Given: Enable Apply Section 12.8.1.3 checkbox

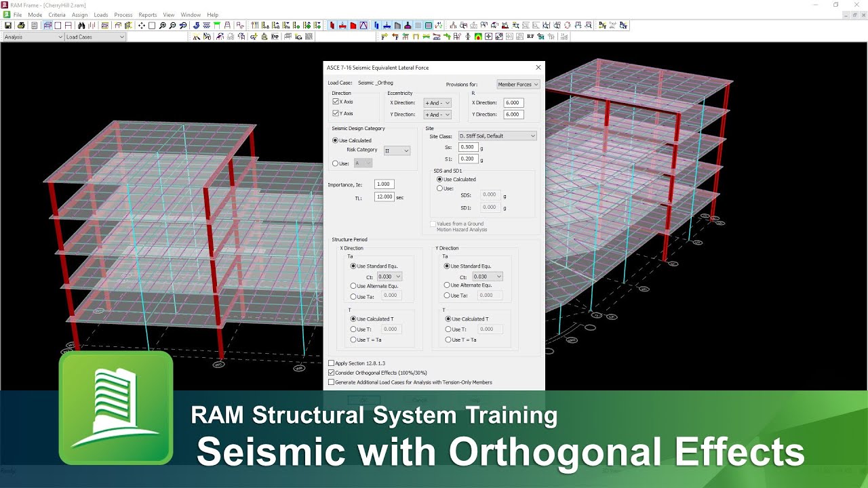Looking at the screenshot, I should point(331,363).
